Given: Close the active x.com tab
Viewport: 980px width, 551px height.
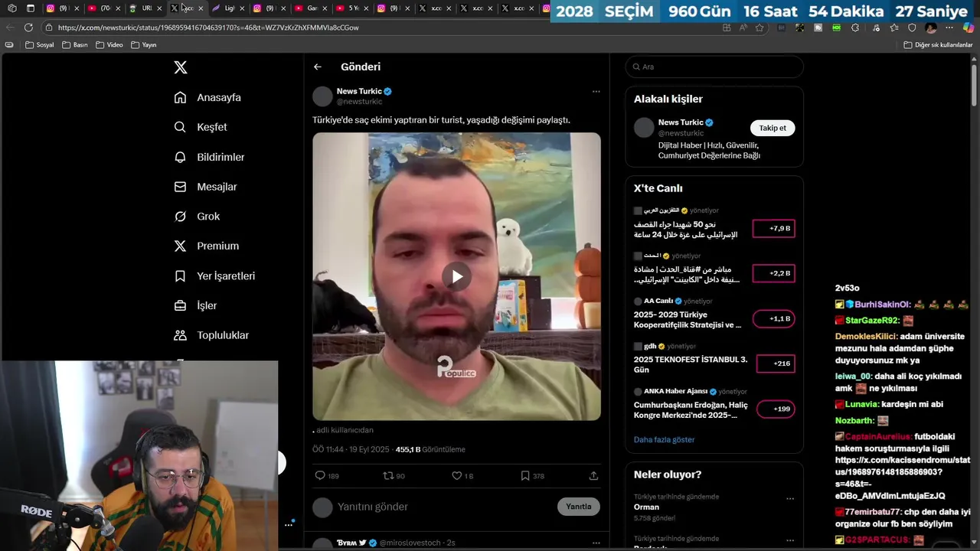Looking at the screenshot, I should pyautogui.click(x=201, y=8).
